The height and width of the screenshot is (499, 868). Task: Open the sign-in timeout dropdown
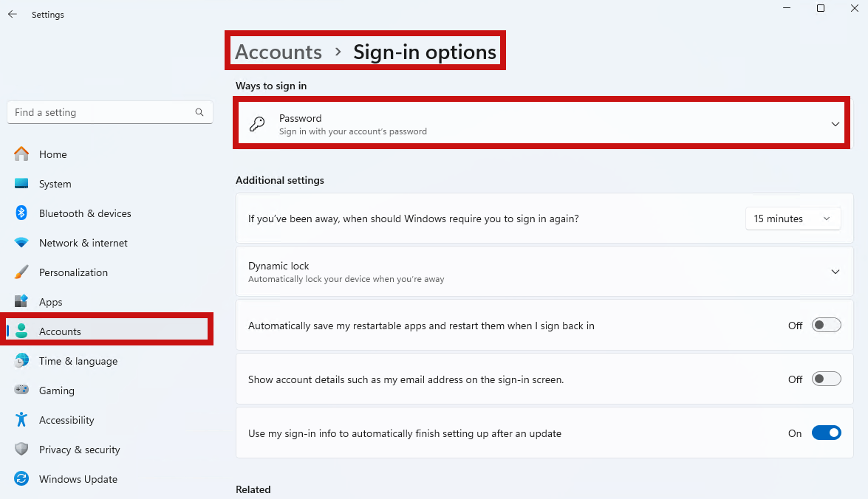(793, 218)
